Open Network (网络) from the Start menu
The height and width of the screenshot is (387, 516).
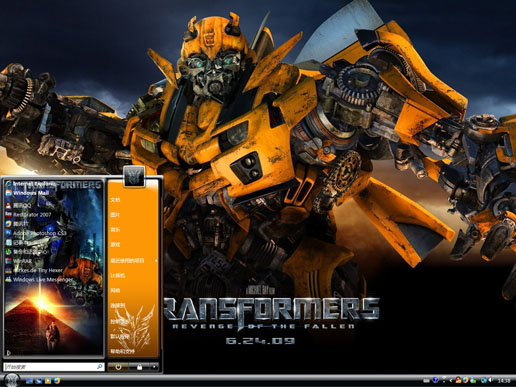115,291
